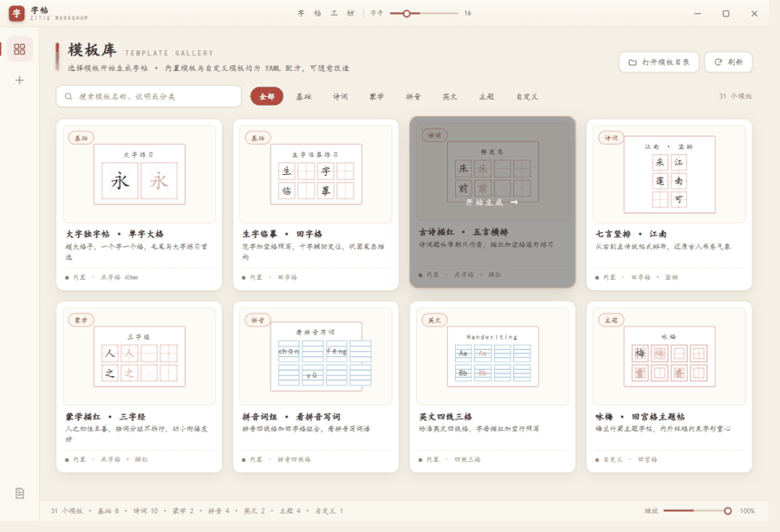780x532 pixels.
Task: Adjust the 字号 slider in the title bar
Action: (x=424, y=13)
